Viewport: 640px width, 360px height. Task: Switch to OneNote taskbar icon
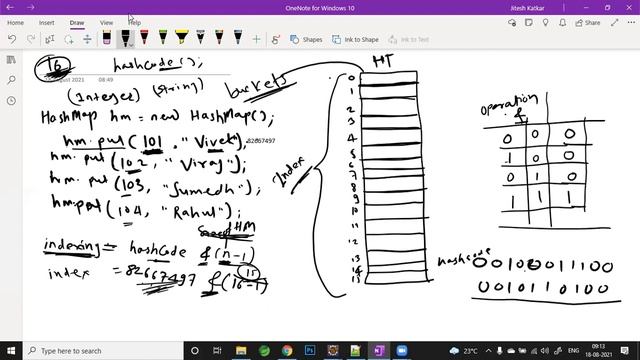click(379, 351)
